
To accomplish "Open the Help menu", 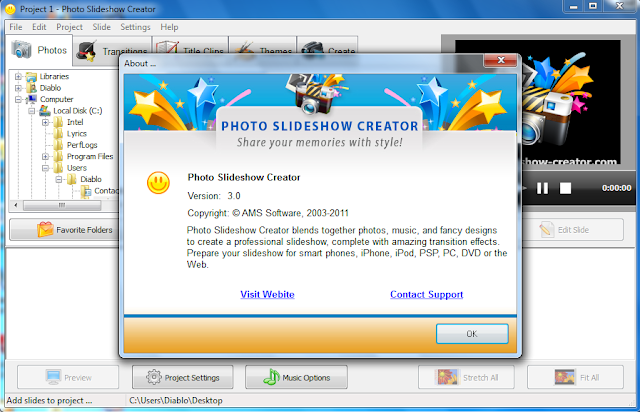I will click(169, 27).
